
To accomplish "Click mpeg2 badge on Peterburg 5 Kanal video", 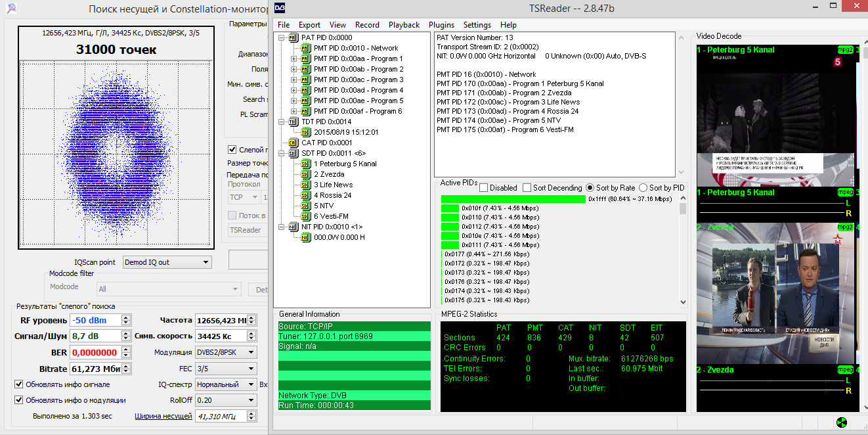I will [x=845, y=50].
